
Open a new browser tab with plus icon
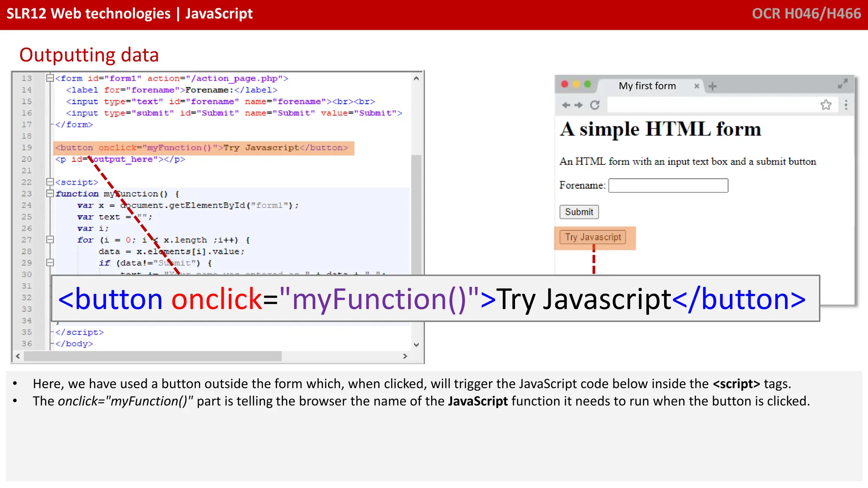coord(712,86)
